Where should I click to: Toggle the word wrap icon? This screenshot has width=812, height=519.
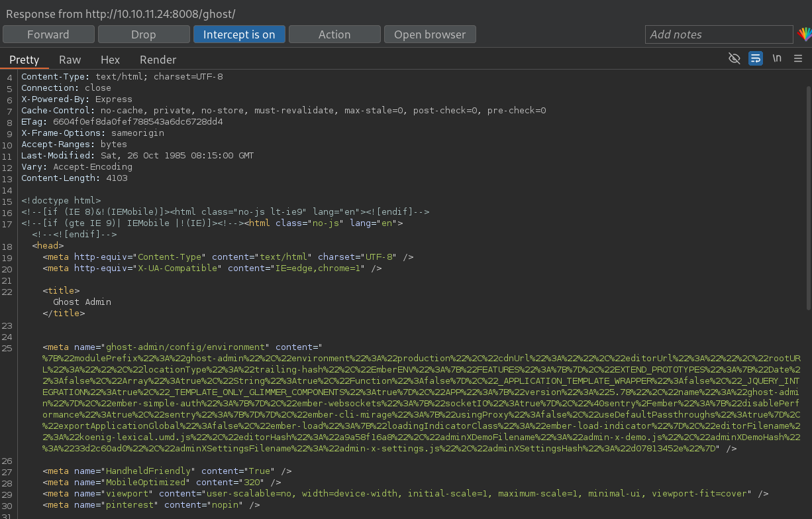[x=756, y=59]
